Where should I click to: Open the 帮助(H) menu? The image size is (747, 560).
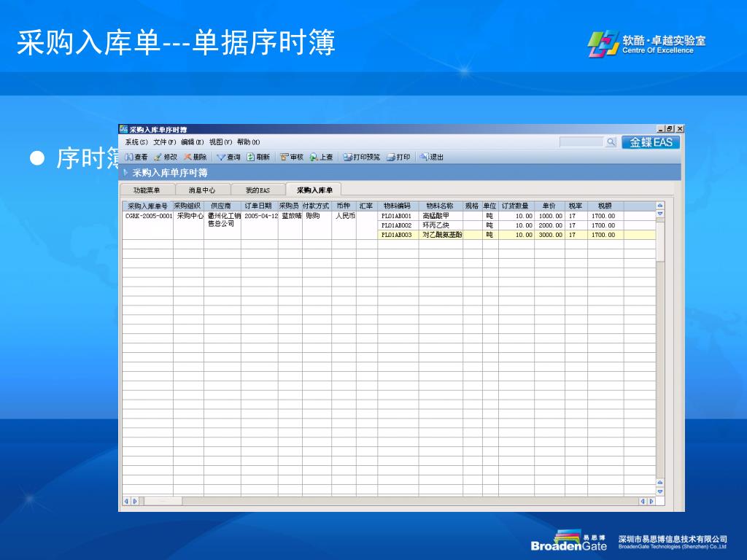point(248,142)
